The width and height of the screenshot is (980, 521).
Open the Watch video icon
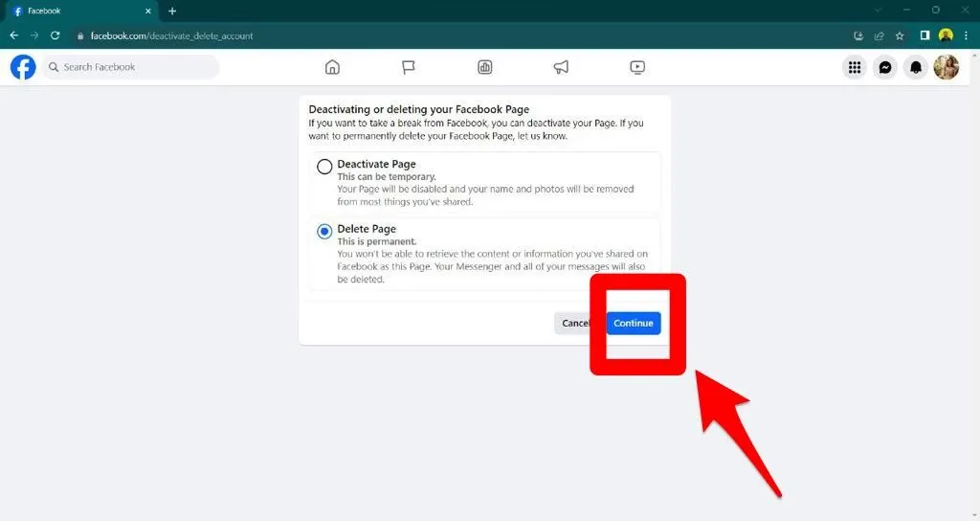(638, 67)
